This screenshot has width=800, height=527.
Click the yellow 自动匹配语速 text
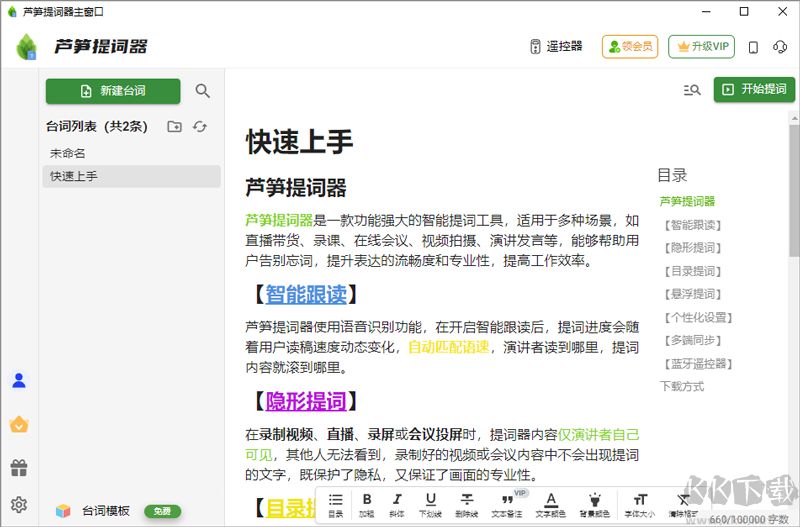click(449, 347)
